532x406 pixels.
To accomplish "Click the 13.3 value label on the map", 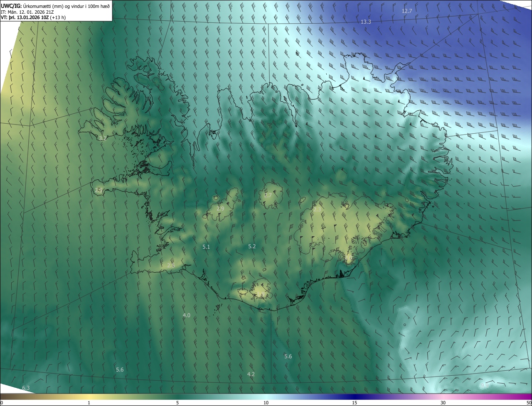I will coord(366,22).
